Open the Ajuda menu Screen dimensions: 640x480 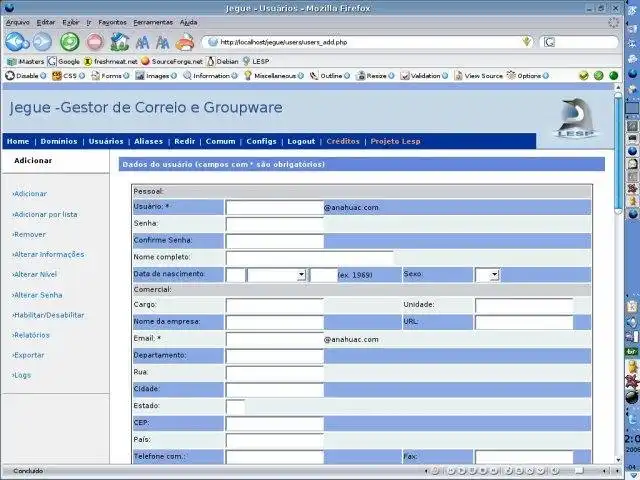click(189, 22)
